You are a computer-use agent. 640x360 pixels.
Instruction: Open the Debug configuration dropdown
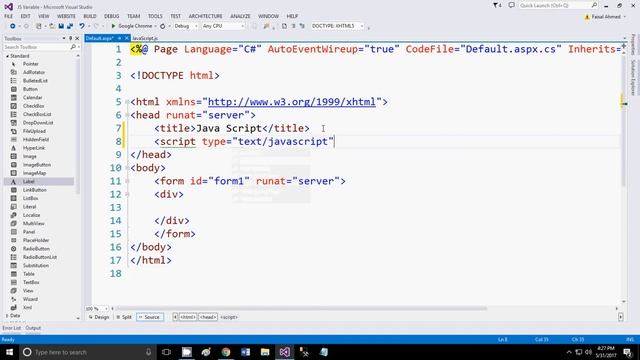(x=186, y=26)
